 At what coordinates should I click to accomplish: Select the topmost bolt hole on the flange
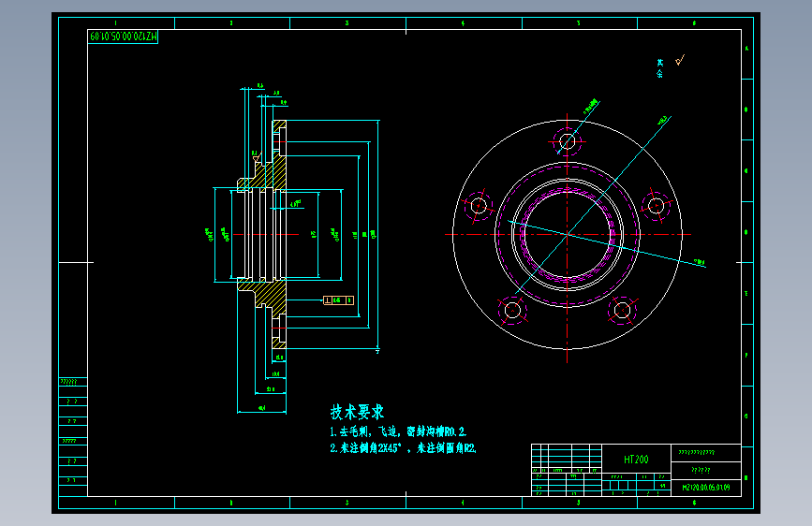(567, 140)
